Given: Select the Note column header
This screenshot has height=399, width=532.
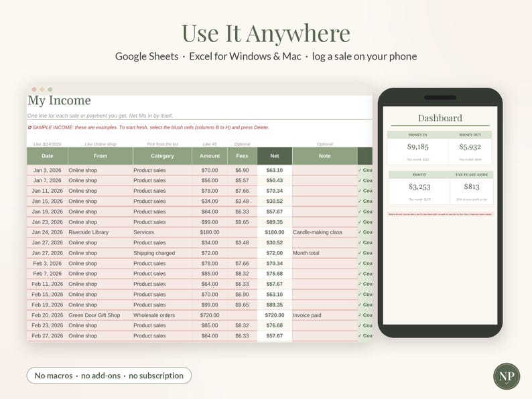Looking at the screenshot, I should [x=325, y=156].
